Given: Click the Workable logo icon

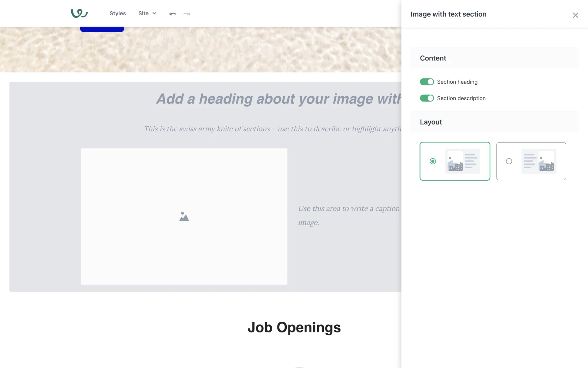Looking at the screenshot, I should point(79,13).
